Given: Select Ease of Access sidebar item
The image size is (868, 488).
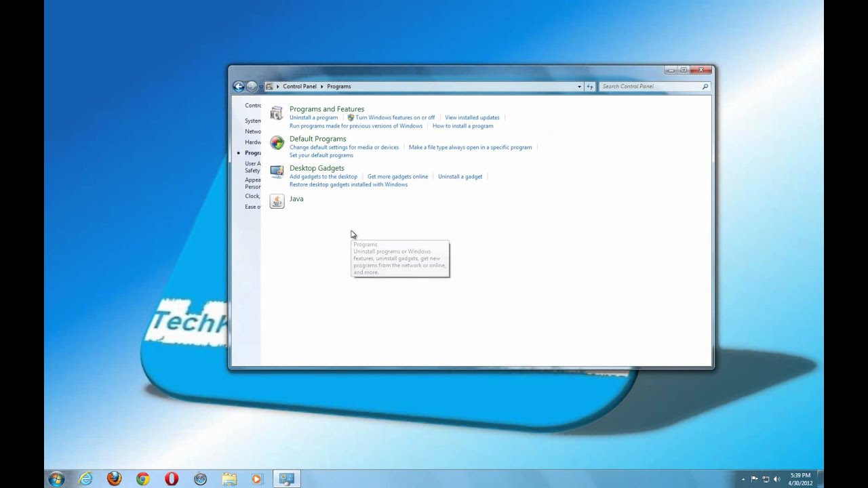Looking at the screenshot, I should click(x=253, y=207).
